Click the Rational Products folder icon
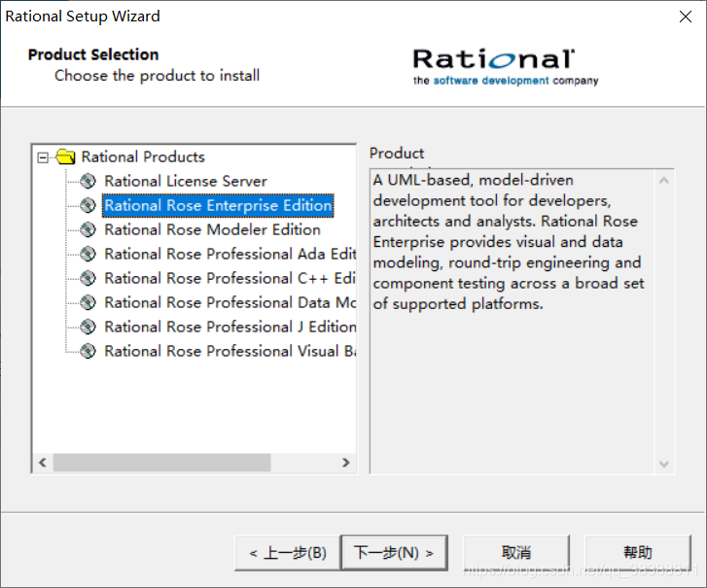 (x=66, y=156)
